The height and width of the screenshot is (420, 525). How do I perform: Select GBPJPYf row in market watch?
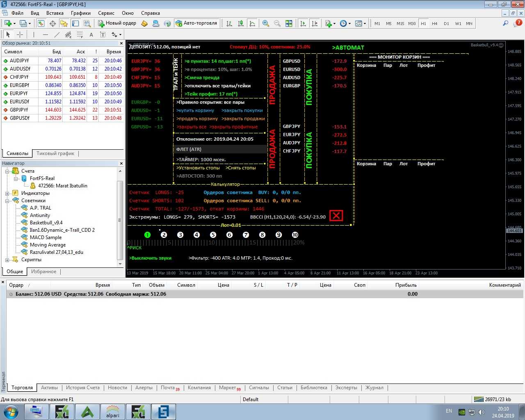(19, 110)
